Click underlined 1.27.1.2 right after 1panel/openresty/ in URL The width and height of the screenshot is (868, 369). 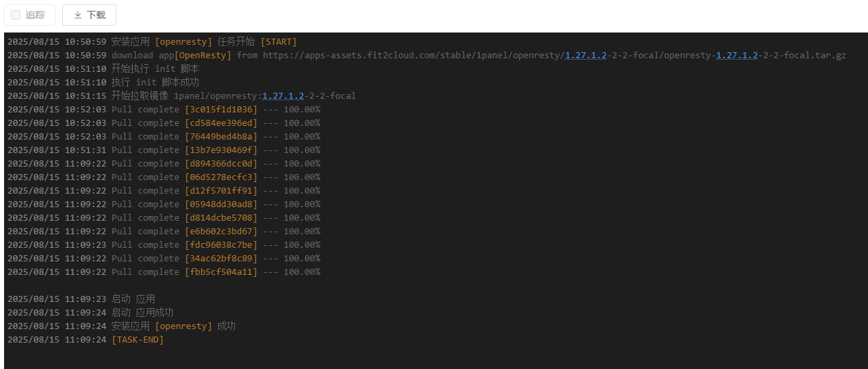click(x=586, y=56)
